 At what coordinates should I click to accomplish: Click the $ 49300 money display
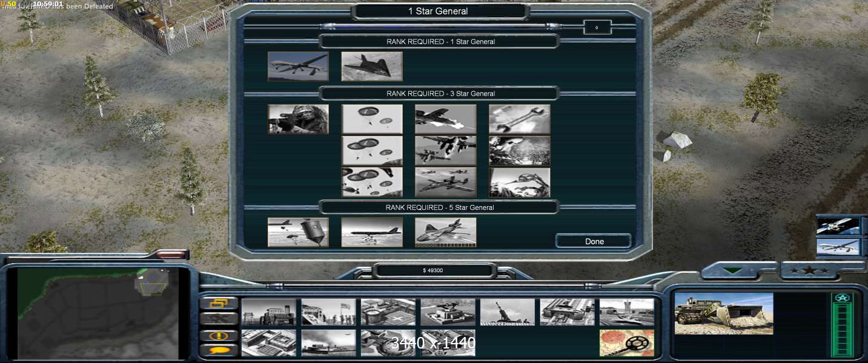[433, 270]
